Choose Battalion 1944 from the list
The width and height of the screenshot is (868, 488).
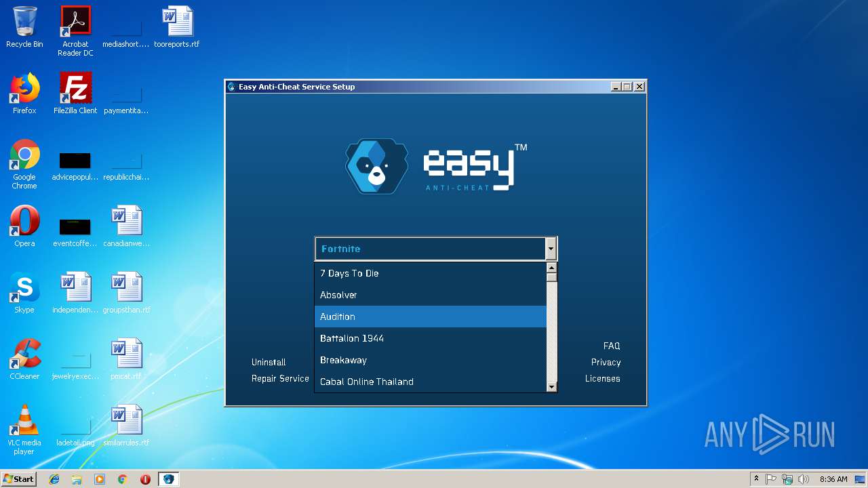click(x=431, y=338)
